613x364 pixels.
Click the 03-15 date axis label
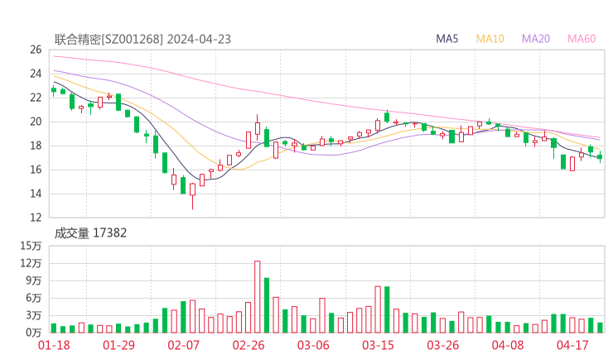(378, 345)
